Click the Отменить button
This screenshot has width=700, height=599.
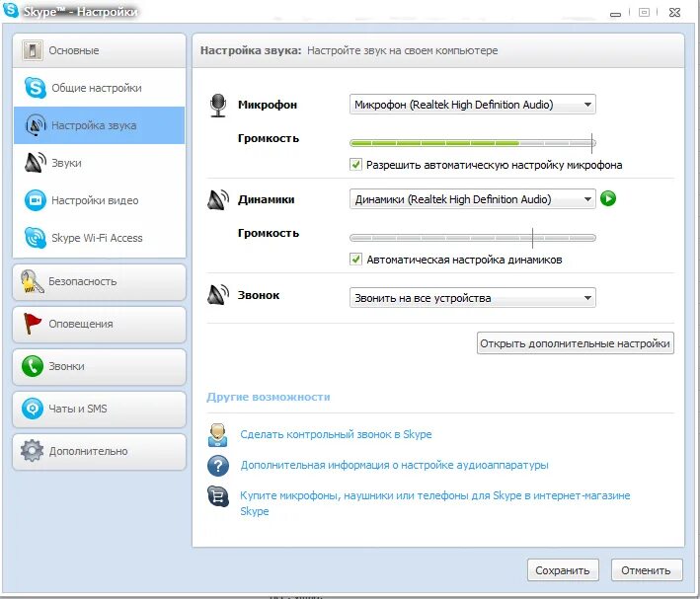point(647,570)
